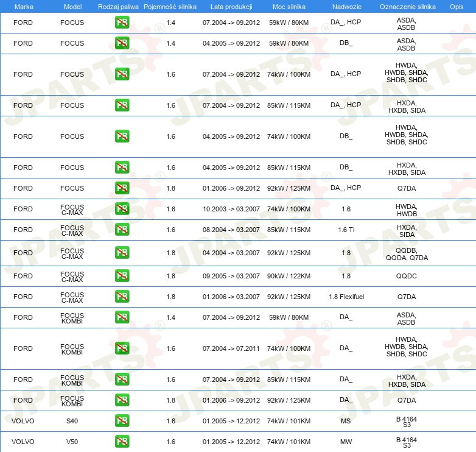Click fuel icon in C-MAX 1.8 Flexifuel row
Image resolution: width=476 pixels, height=452 pixels.
pyautogui.click(x=122, y=297)
